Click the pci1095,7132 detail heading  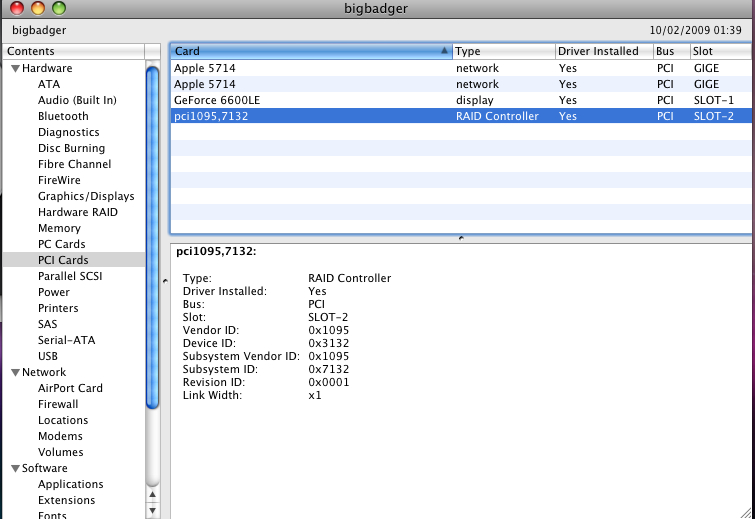(216, 251)
